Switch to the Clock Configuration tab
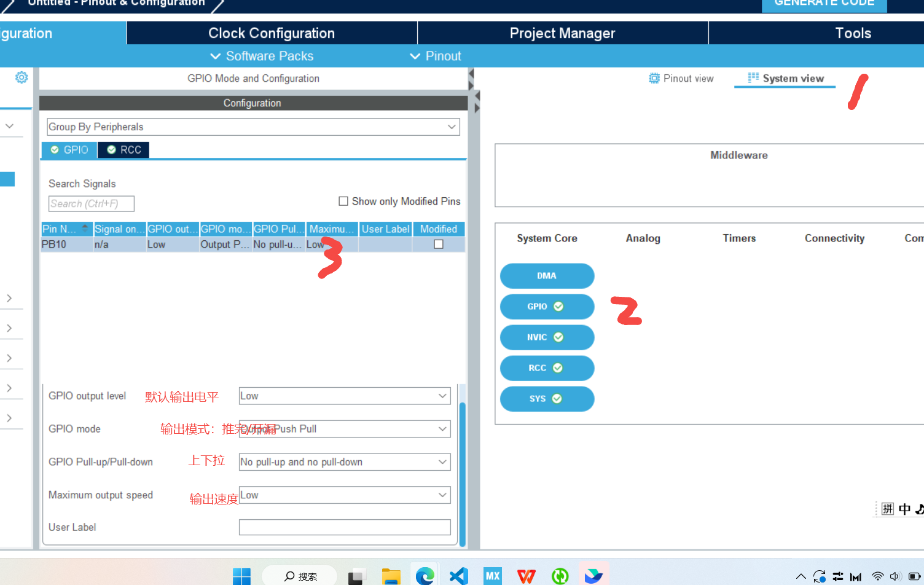 pos(272,33)
